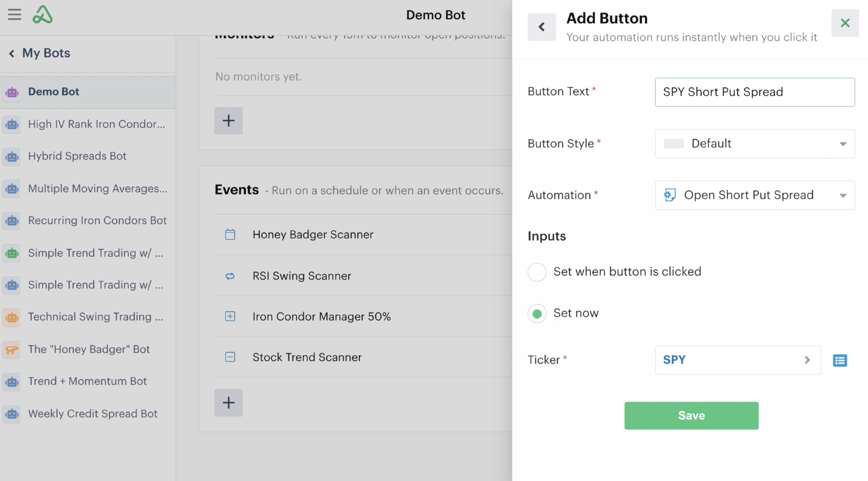Click the Option Alpha logo

42,14
